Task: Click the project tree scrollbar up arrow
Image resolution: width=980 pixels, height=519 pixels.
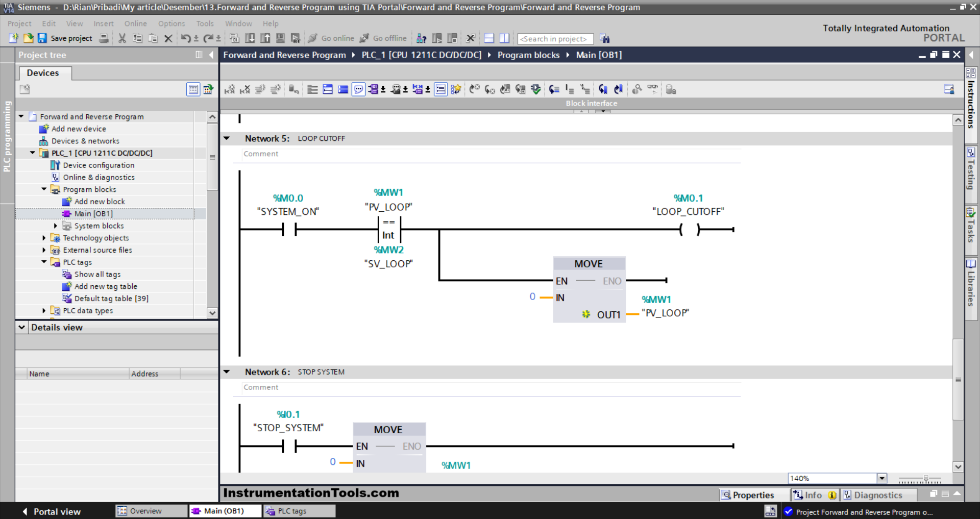Action: click(212, 117)
